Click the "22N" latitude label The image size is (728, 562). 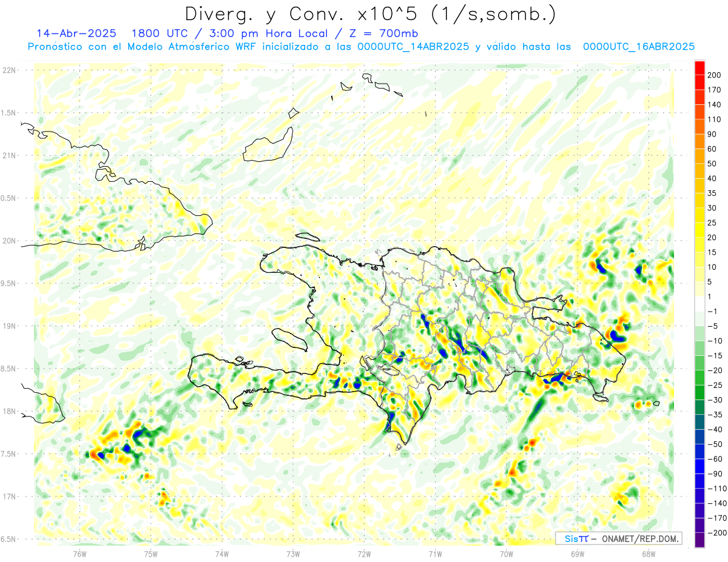pyautogui.click(x=8, y=70)
